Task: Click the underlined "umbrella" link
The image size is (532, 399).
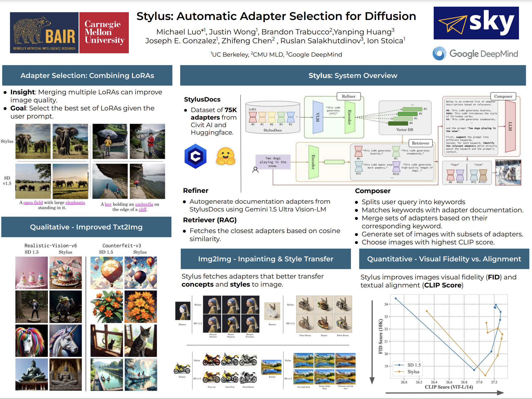Action: (x=144, y=204)
